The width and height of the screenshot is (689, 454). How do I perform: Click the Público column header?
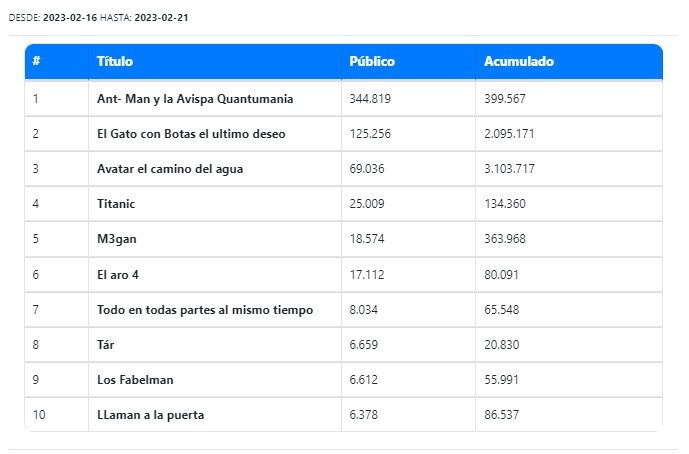pyautogui.click(x=372, y=62)
